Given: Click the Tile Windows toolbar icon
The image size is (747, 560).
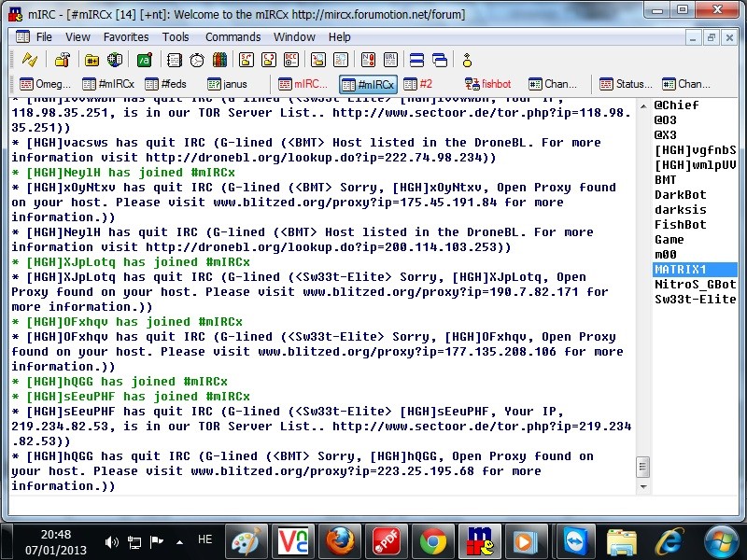Looking at the screenshot, I should coord(416,60).
